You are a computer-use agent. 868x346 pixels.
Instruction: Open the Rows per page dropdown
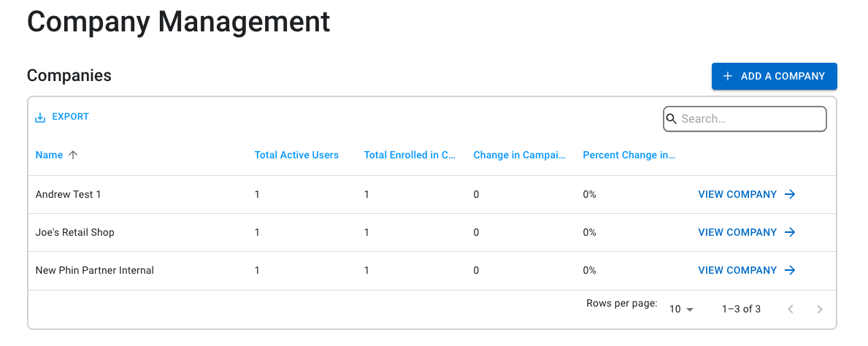681,309
